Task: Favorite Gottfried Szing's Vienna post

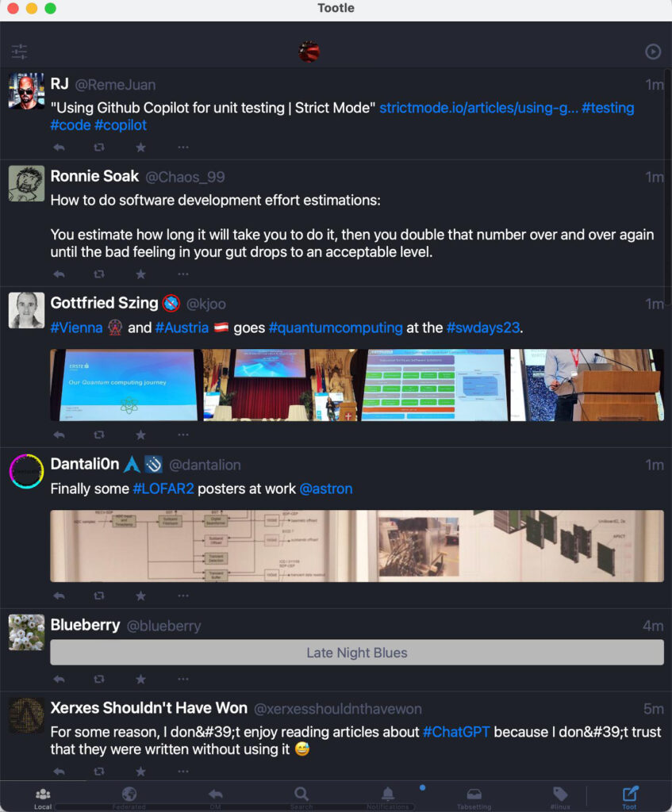Action: click(140, 435)
